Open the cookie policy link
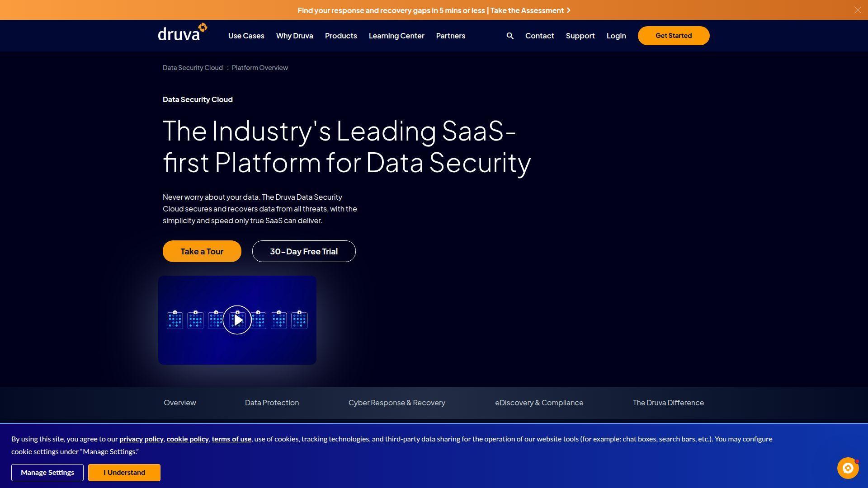Image resolution: width=868 pixels, height=488 pixels. (188, 439)
